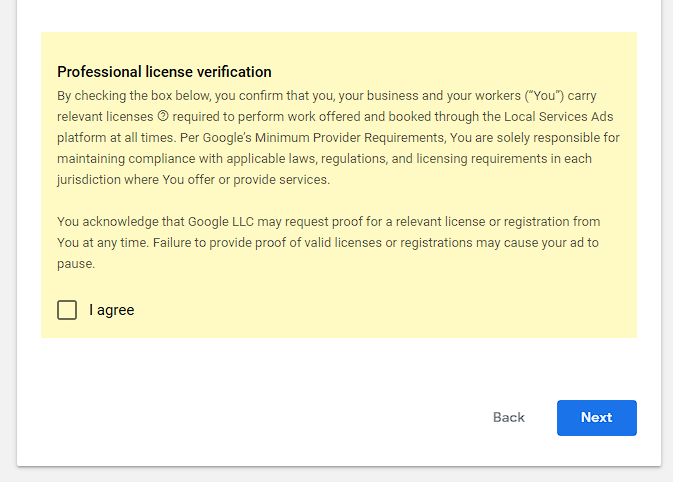Click empty yellow area right of I agree
The height and width of the screenshot is (482, 673).
400,310
